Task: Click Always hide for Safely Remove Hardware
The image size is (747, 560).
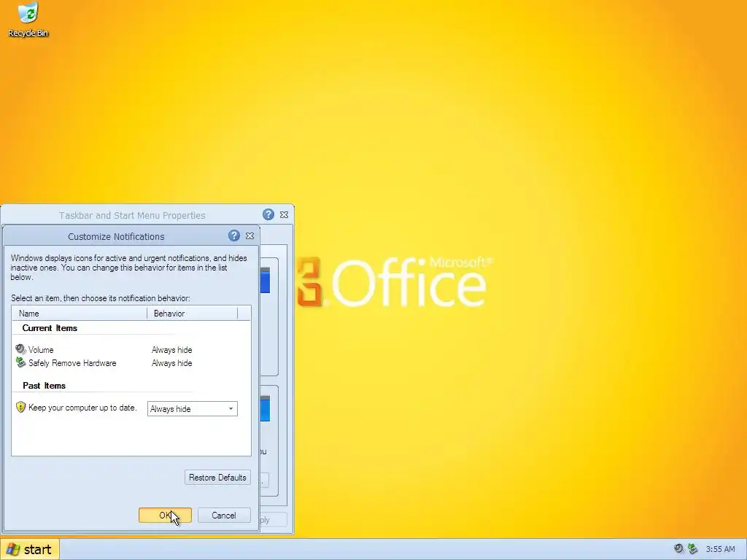Action: [172, 363]
